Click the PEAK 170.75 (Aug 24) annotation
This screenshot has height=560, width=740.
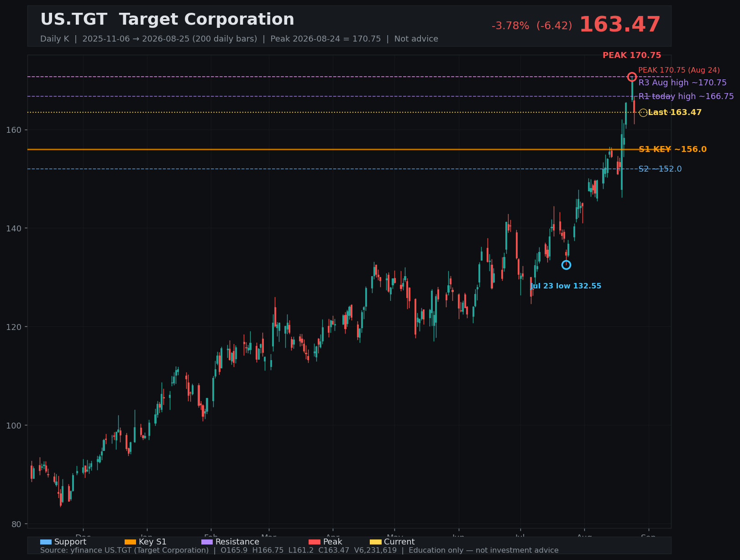pos(679,70)
